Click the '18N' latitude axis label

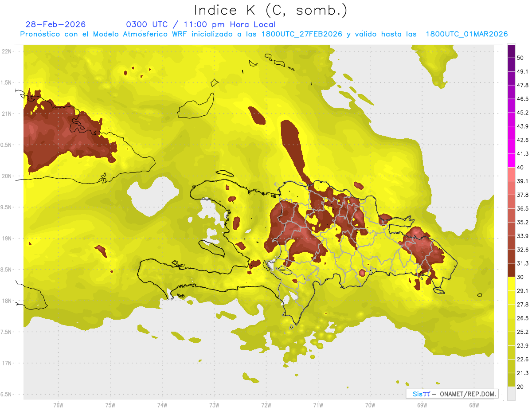pos(7,301)
